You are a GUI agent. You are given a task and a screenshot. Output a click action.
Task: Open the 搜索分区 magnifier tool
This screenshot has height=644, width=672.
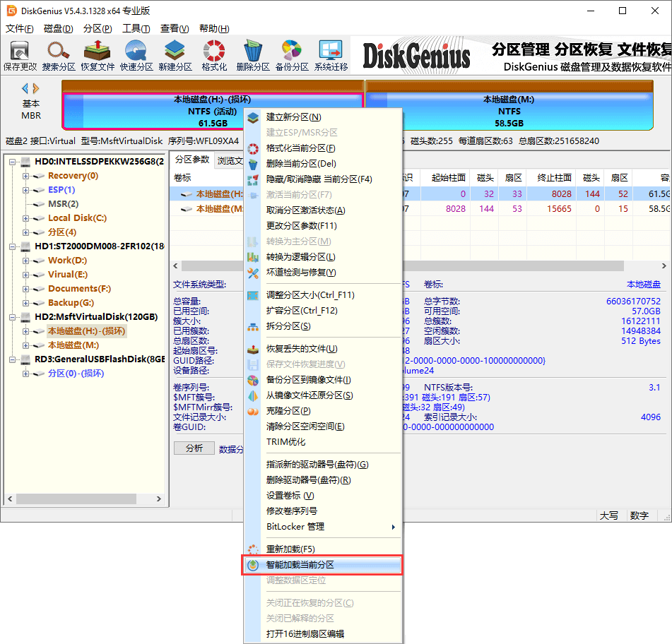[59, 55]
